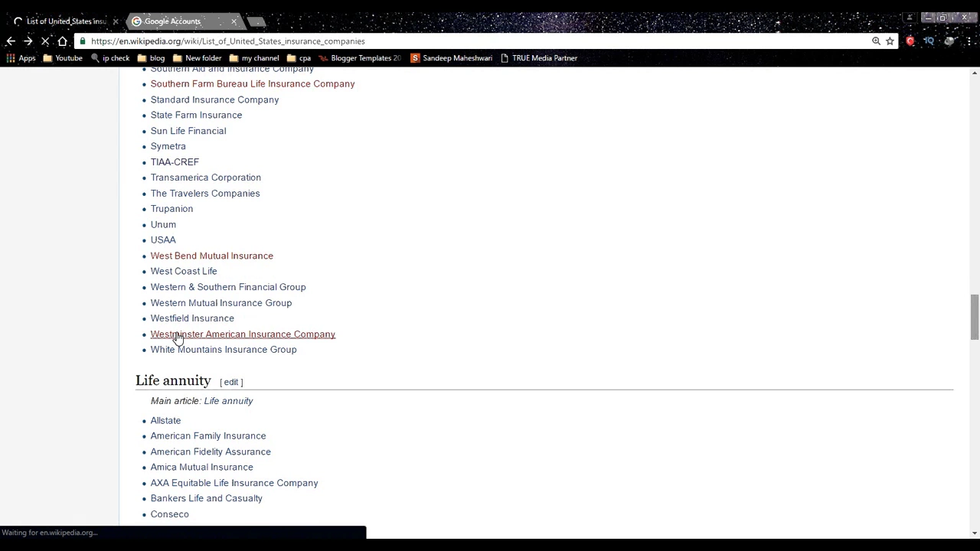980x551 pixels.
Task: Open the State Farm Insurance link
Action: (x=196, y=115)
